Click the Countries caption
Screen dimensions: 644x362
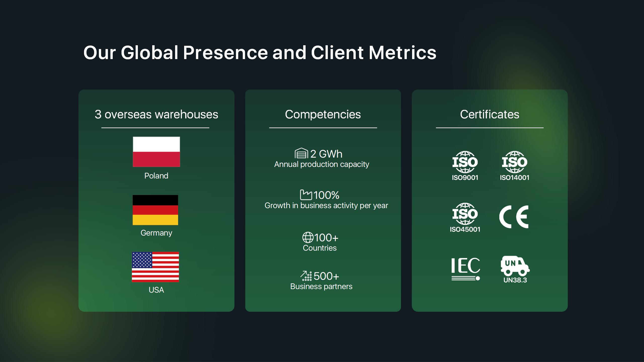(319, 248)
